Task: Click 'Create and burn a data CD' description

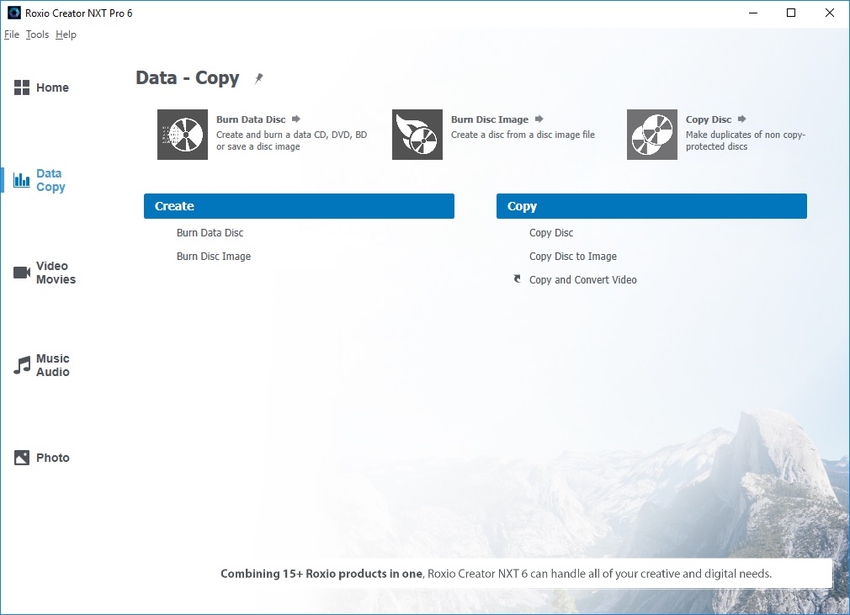Action: [292, 140]
